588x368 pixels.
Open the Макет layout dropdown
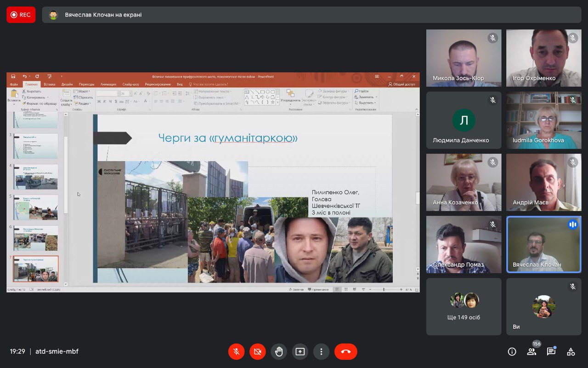(83, 91)
